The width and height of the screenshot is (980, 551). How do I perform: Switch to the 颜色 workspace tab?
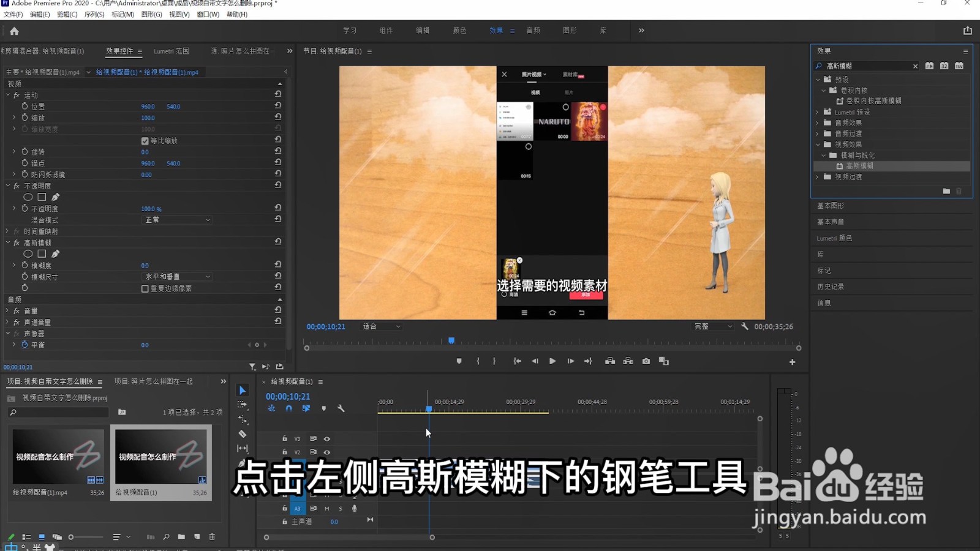[x=459, y=30]
